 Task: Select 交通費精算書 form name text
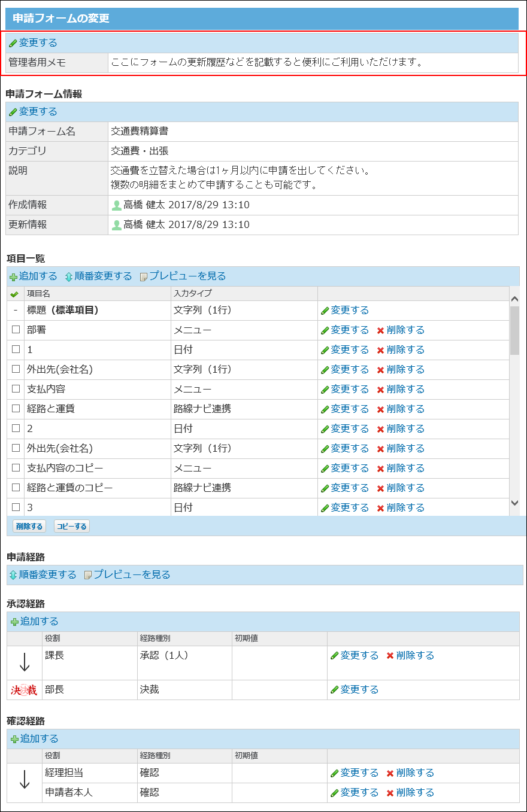140,131
